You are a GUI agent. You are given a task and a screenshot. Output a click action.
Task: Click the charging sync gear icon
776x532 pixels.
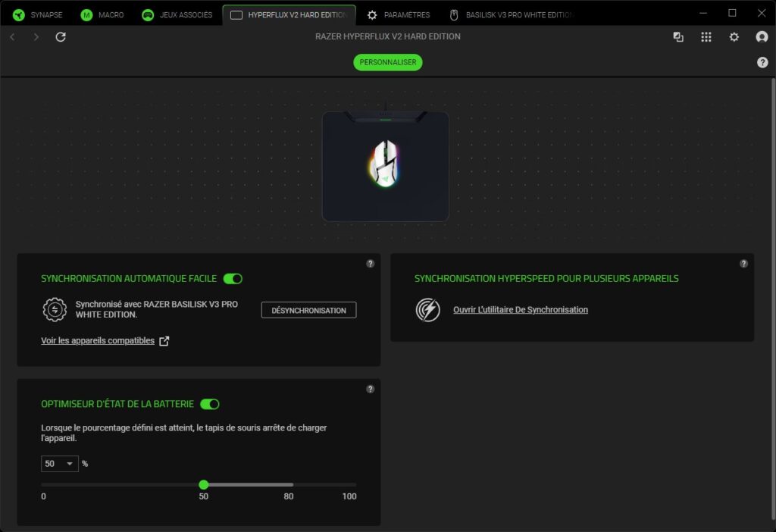[x=55, y=310]
